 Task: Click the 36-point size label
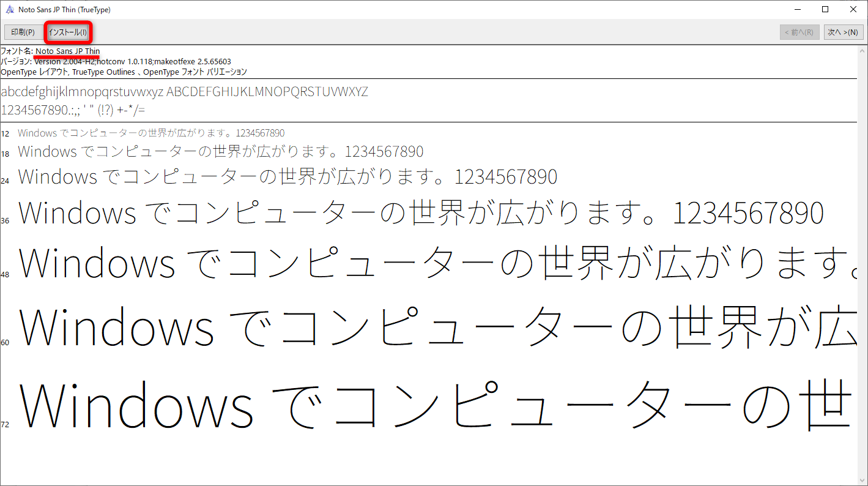(5, 220)
